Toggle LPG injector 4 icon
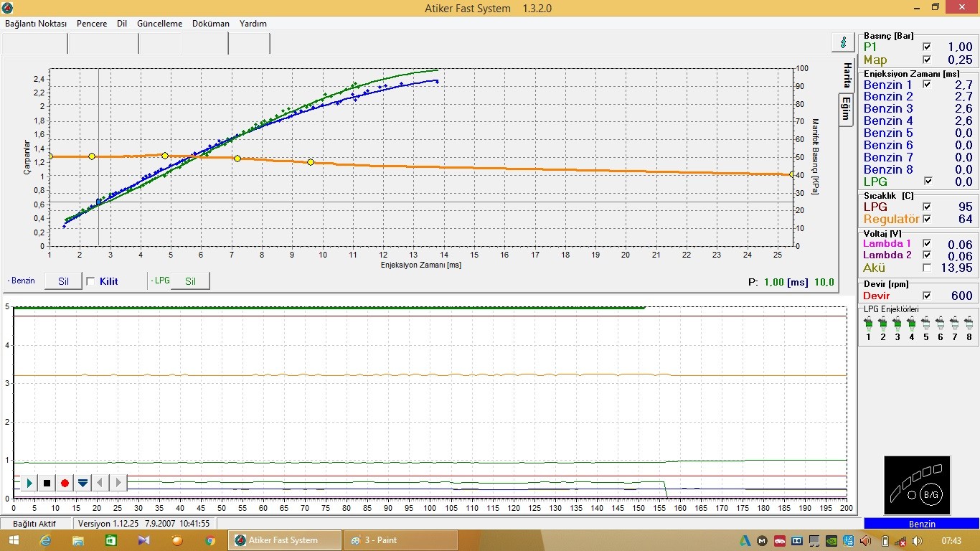Image resolution: width=980 pixels, height=551 pixels. pos(911,324)
